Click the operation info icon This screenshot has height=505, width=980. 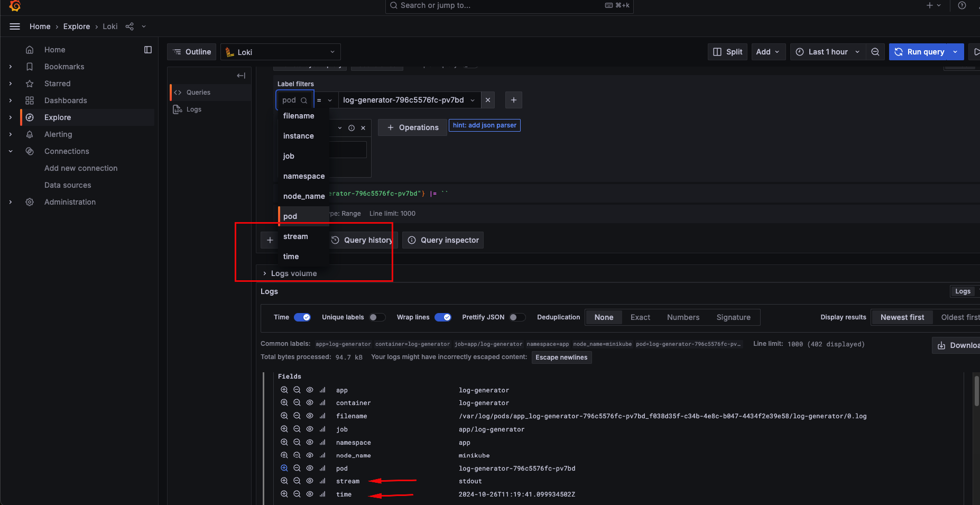coord(352,128)
